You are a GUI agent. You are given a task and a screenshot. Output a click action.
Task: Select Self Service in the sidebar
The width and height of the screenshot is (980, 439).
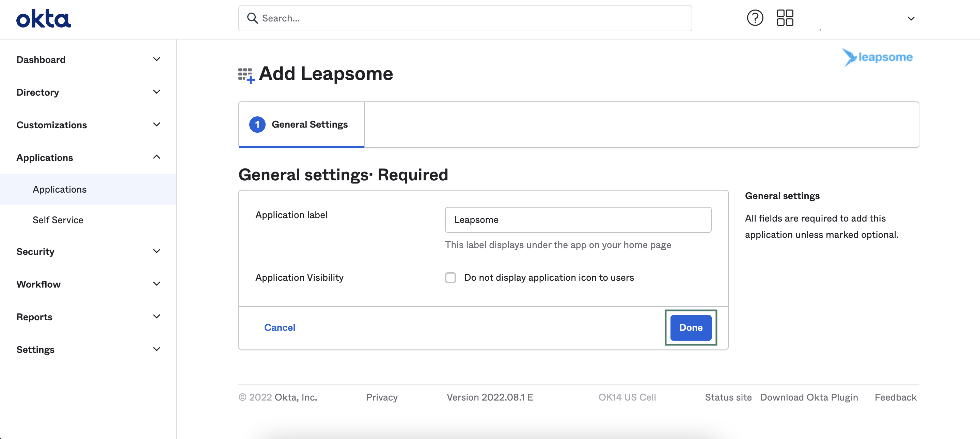pyautogui.click(x=58, y=220)
